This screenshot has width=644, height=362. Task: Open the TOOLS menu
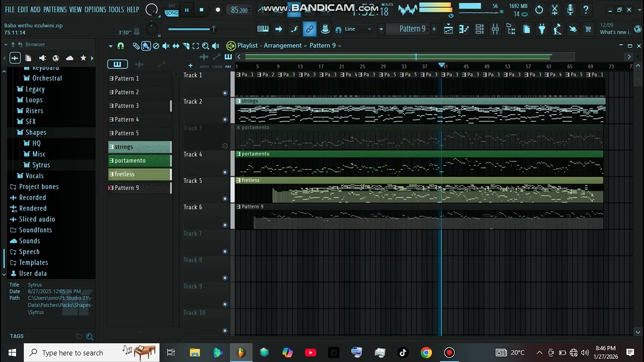pos(116,10)
